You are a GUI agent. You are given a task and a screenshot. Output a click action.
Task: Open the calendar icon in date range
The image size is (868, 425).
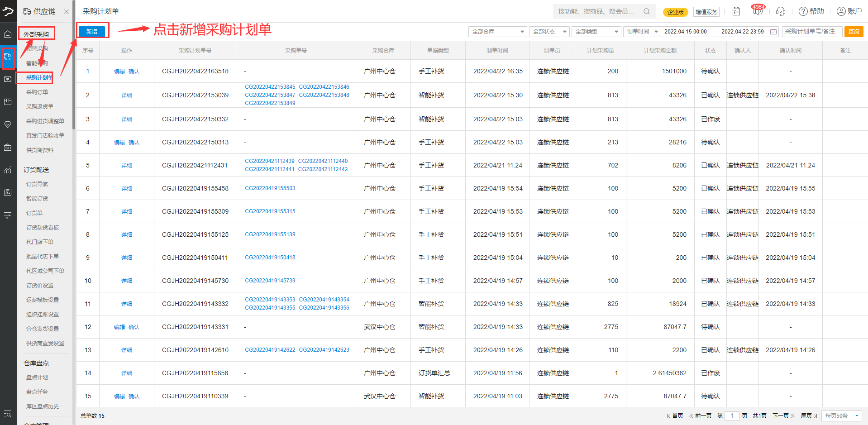773,32
